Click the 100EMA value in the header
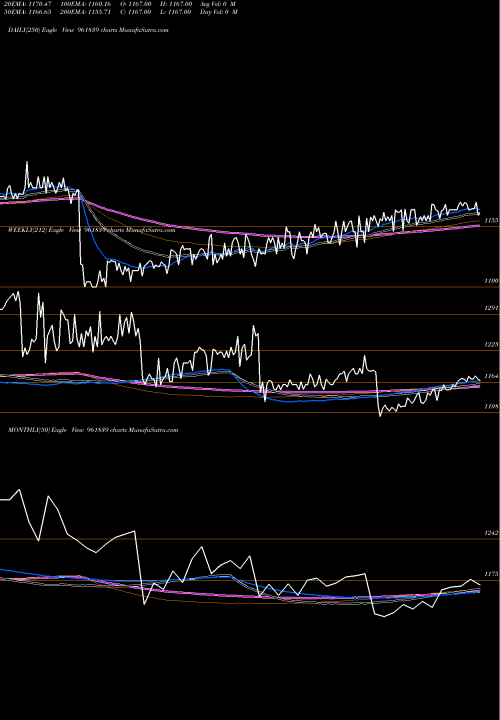Viewport: 500px width, 720px height. pos(85,4)
